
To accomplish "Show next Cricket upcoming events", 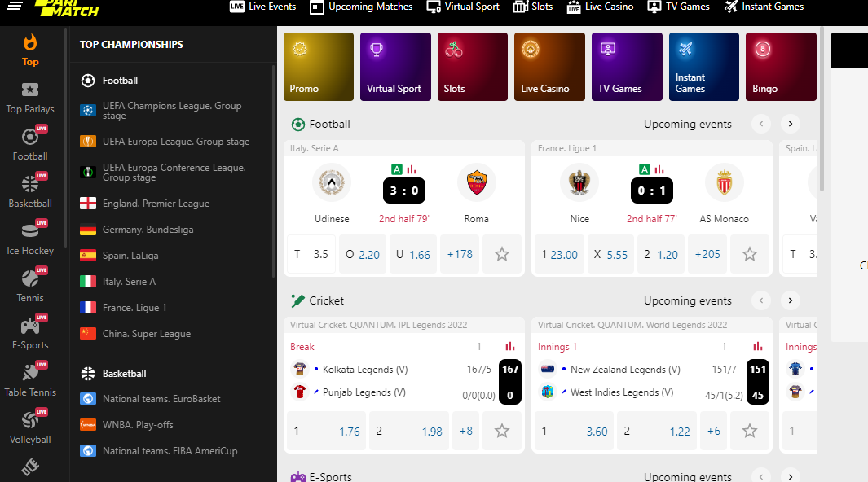I will [x=791, y=300].
